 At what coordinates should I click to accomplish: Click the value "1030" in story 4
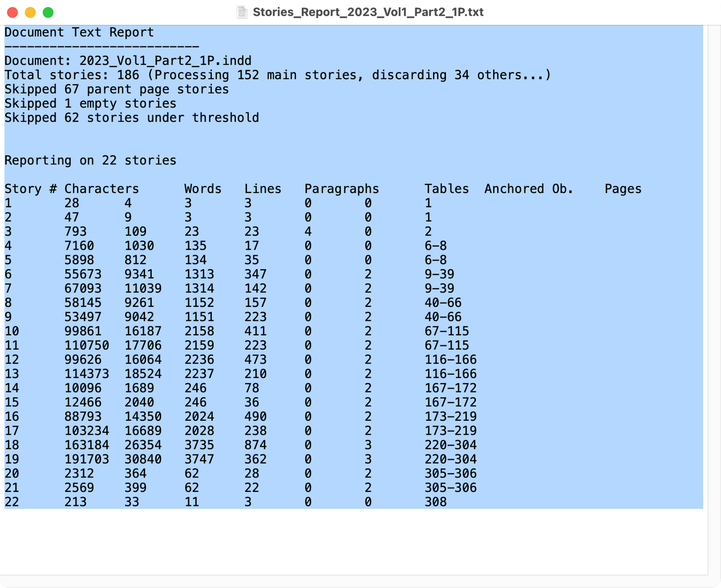139,246
